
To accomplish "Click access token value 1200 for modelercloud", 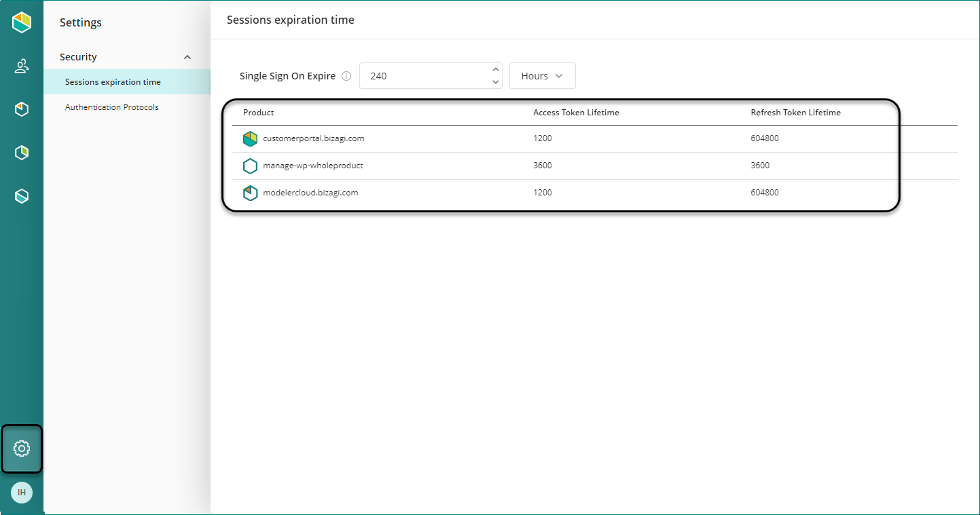I will [543, 193].
